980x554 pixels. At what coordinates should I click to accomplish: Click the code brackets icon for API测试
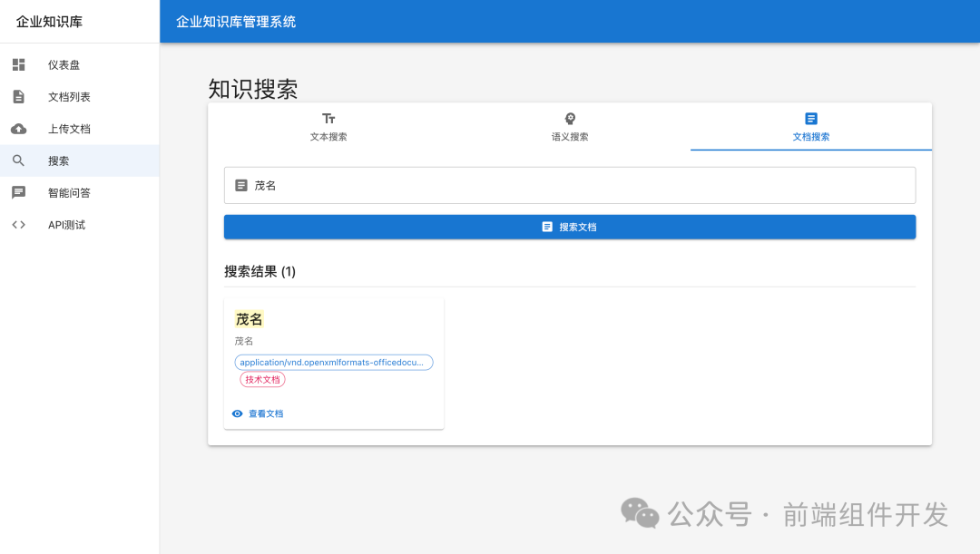(18, 224)
